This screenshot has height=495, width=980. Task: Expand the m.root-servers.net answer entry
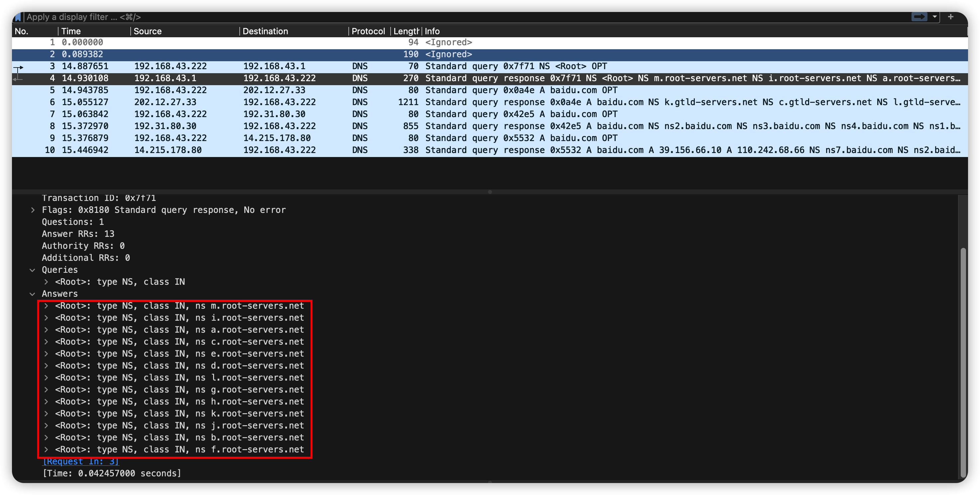[46, 306]
